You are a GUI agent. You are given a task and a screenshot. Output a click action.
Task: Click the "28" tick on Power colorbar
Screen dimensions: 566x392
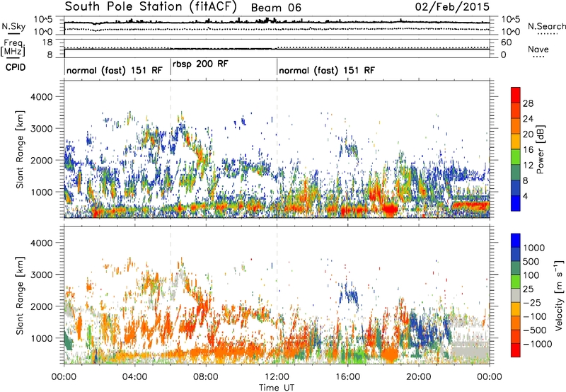[x=528, y=103]
